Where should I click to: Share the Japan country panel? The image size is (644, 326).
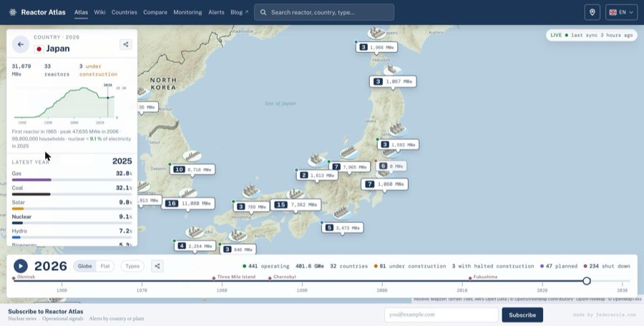click(x=126, y=44)
